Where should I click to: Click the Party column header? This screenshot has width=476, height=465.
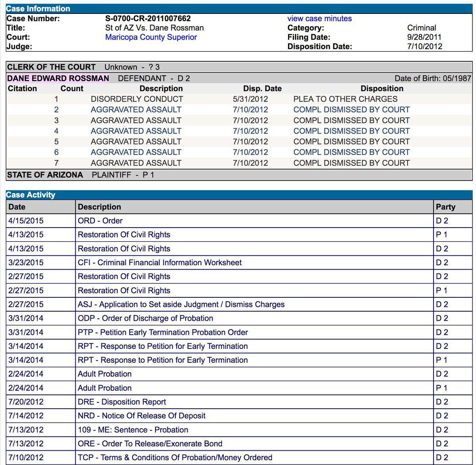pos(445,207)
